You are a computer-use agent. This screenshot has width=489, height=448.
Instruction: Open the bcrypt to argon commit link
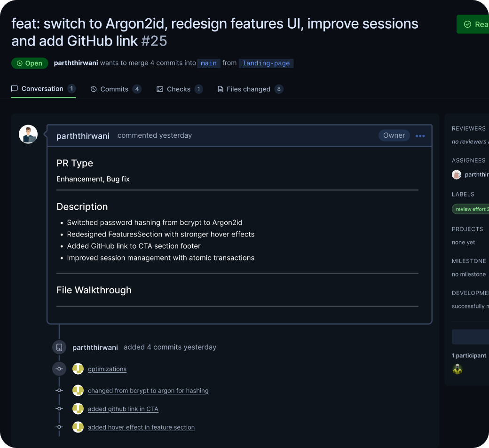[x=148, y=391]
